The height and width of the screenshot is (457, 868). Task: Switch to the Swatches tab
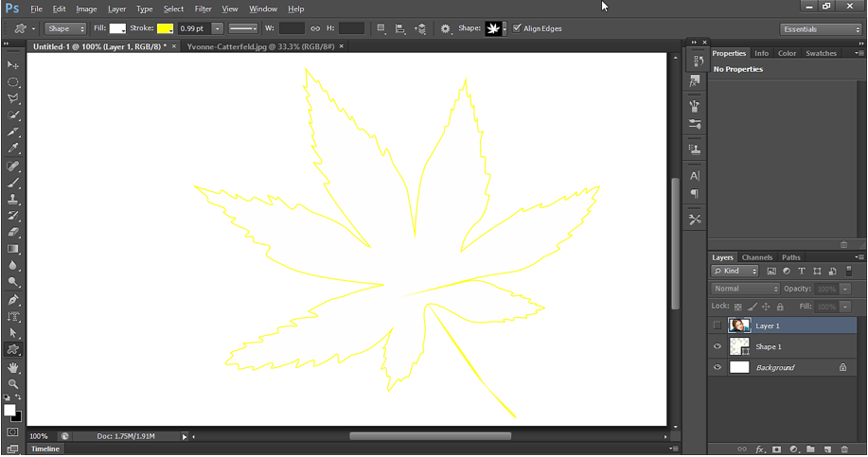tap(821, 53)
